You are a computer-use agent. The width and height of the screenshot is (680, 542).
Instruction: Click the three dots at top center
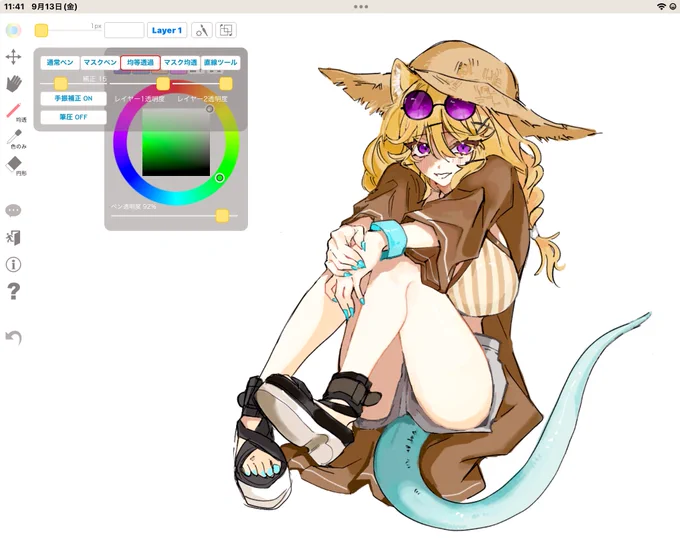click(x=361, y=7)
